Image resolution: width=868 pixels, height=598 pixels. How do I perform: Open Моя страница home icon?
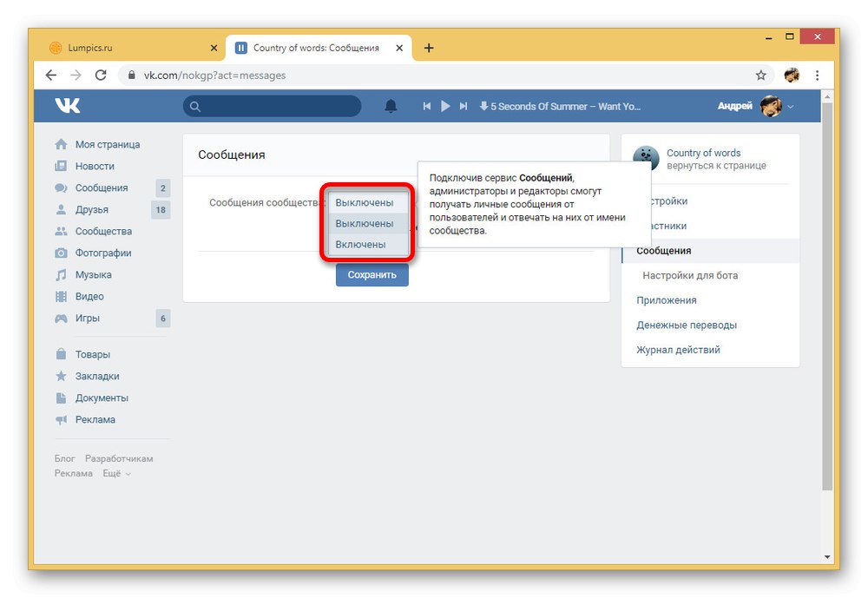click(61, 145)
